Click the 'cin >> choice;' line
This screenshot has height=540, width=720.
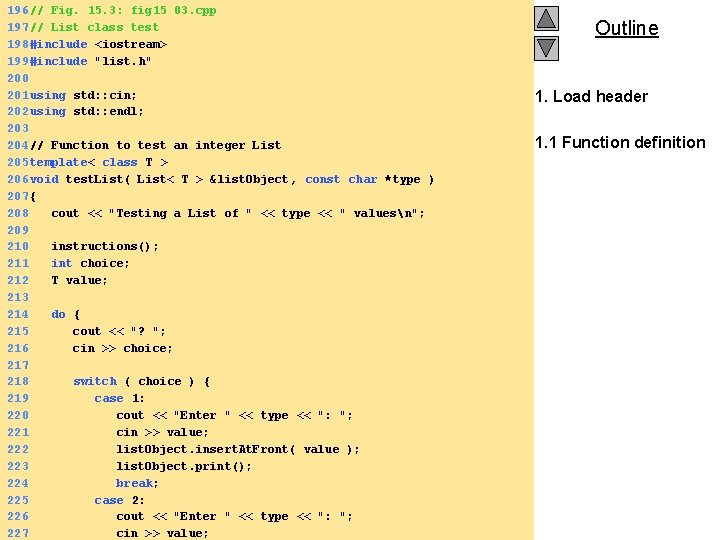(x=123, y=348)
